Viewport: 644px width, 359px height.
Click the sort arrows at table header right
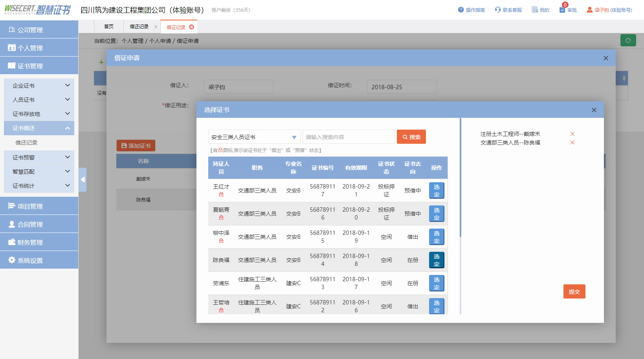[x=624, y=78]
